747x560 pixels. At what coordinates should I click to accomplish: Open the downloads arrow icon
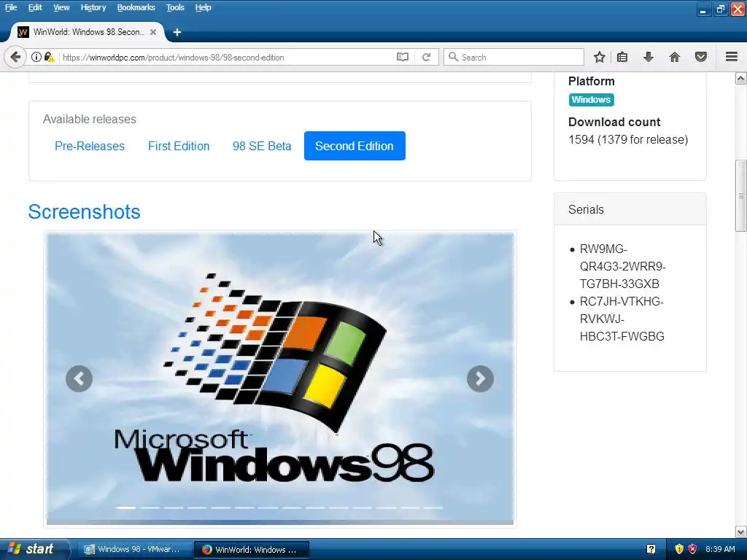tap(649, 57)
